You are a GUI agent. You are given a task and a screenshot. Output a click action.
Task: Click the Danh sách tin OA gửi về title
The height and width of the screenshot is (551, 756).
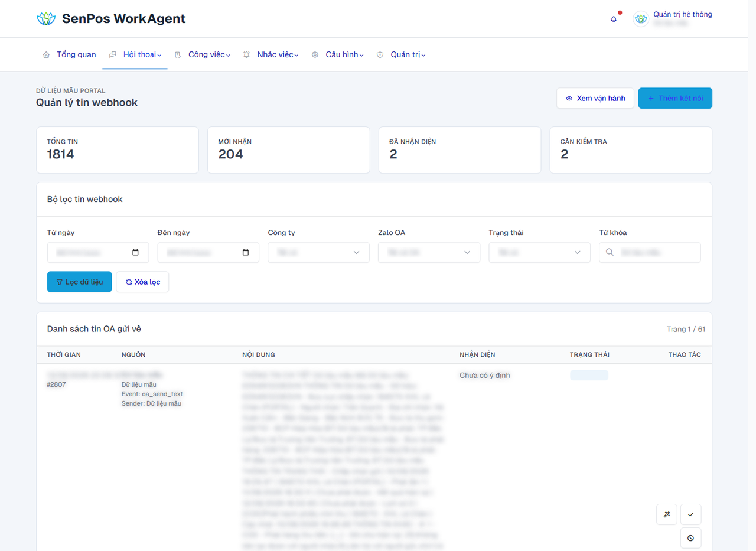coord(94,329)
